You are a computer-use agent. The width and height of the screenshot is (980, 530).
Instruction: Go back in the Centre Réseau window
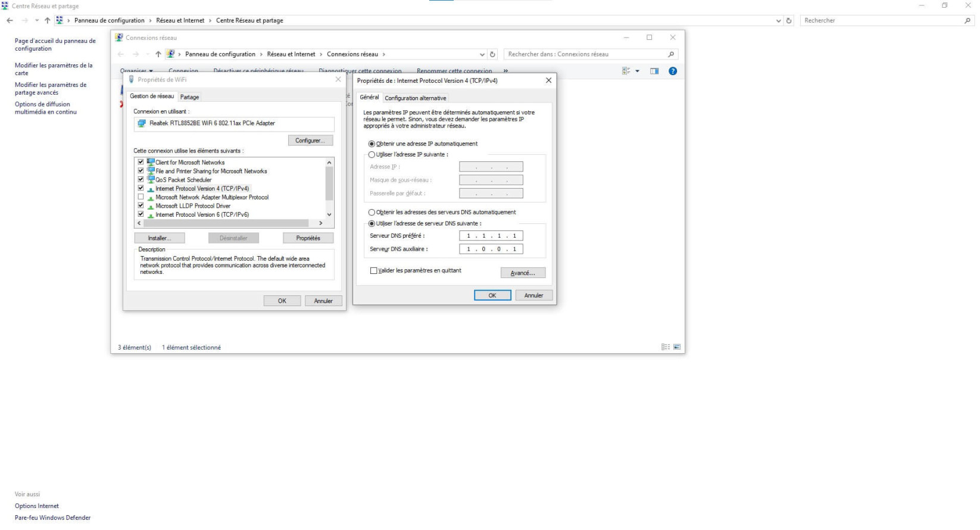coord(10,20)
